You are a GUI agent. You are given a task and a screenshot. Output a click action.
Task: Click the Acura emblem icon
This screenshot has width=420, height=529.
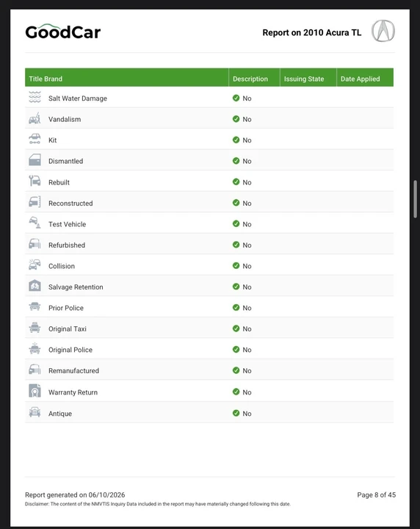(383, 31)
